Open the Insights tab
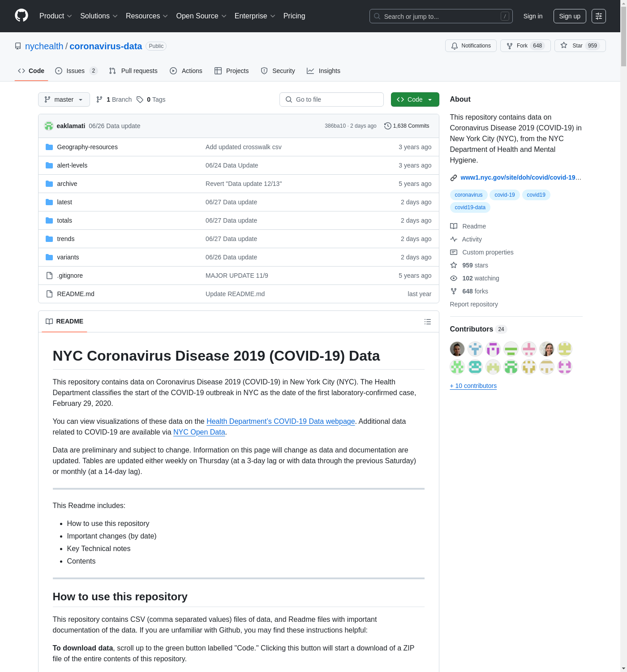The image size is (627, 672). (323, 71)
